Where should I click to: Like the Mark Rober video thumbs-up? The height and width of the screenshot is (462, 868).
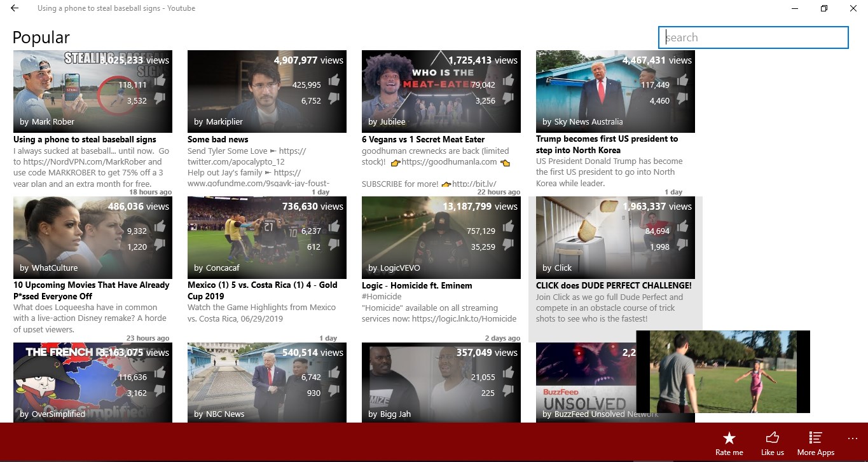click(x=160, y=81)
